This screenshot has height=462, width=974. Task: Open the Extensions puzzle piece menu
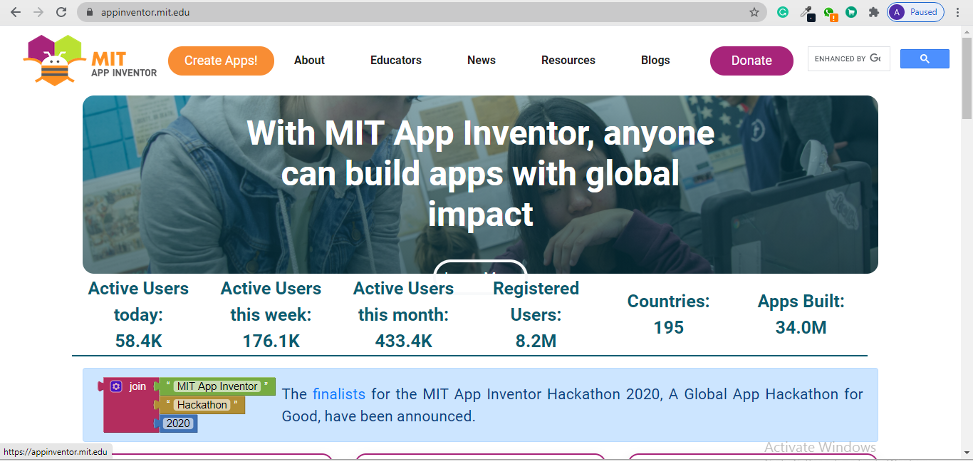point(874,12)
